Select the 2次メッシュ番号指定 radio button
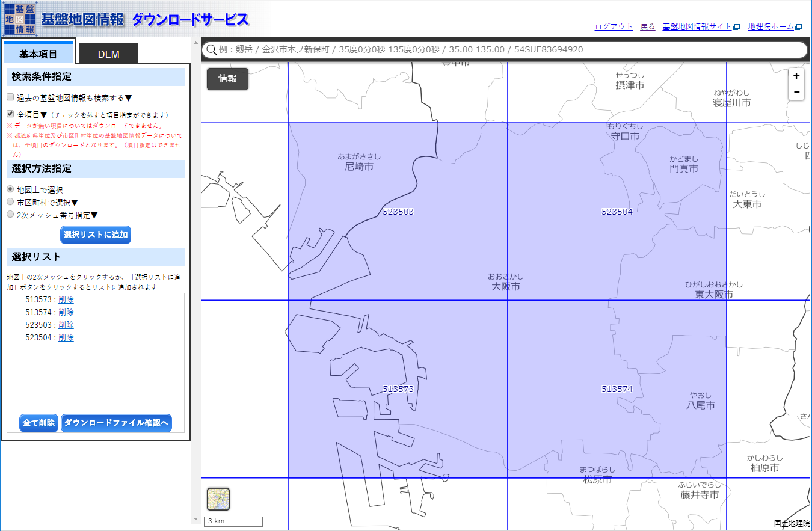This screenshot has height=531, width=812. pyautogui.click(x=10, y=214)
